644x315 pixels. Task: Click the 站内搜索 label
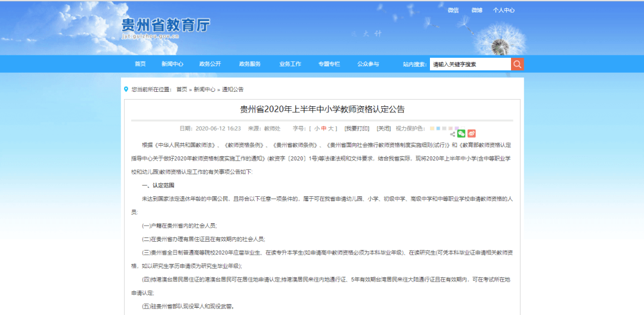(x=415, y=64)
